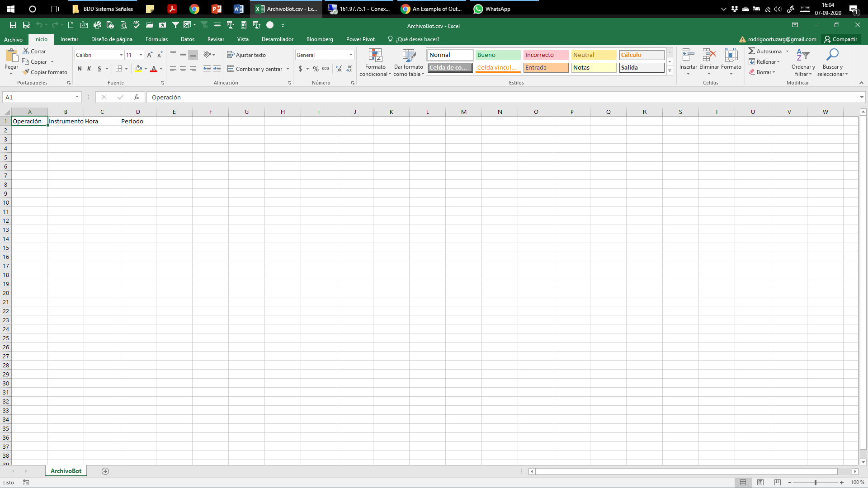Center text horizontally in Alineación group

click(183, 69)
